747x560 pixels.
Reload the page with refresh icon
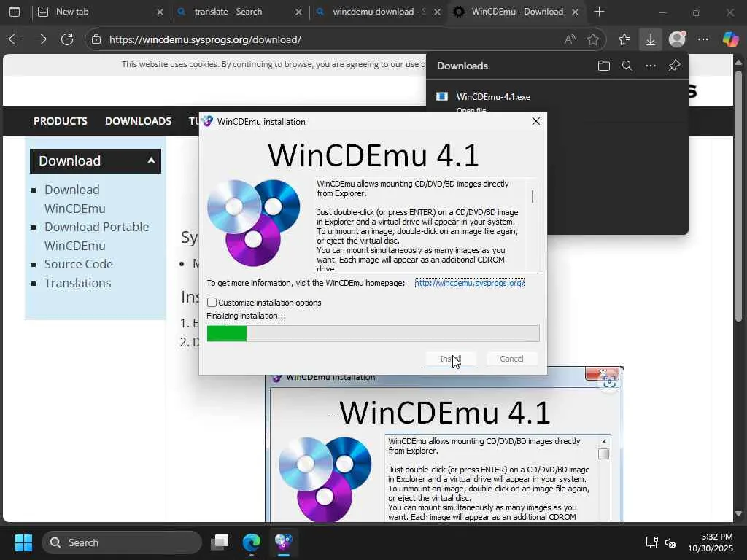tap(67, 39)
